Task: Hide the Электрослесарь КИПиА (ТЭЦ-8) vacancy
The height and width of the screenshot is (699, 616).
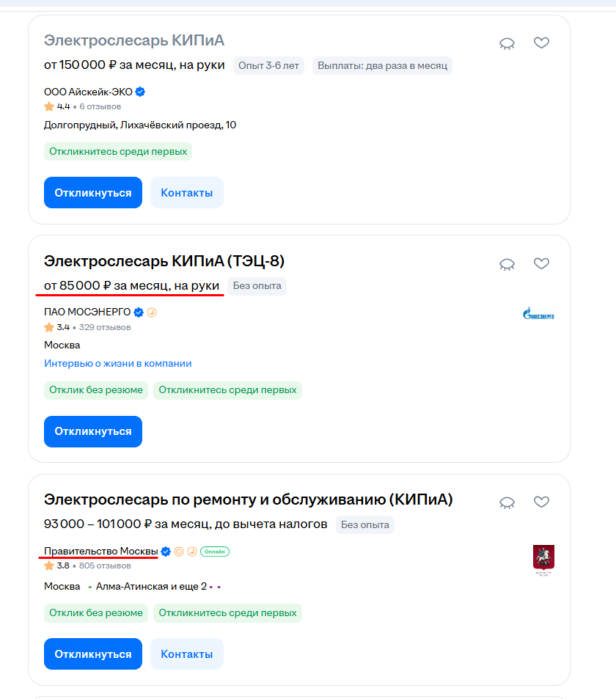Action: point(507,264)
